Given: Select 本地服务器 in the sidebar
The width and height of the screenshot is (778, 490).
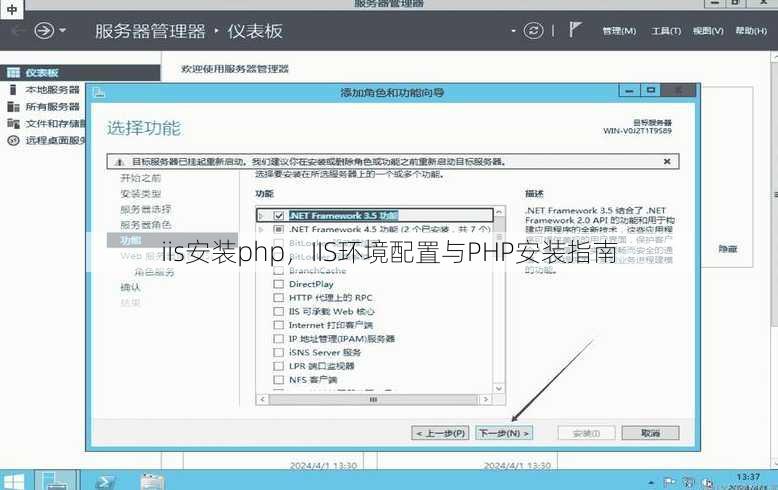Looking at the screenshot, I should click(52, 90).
